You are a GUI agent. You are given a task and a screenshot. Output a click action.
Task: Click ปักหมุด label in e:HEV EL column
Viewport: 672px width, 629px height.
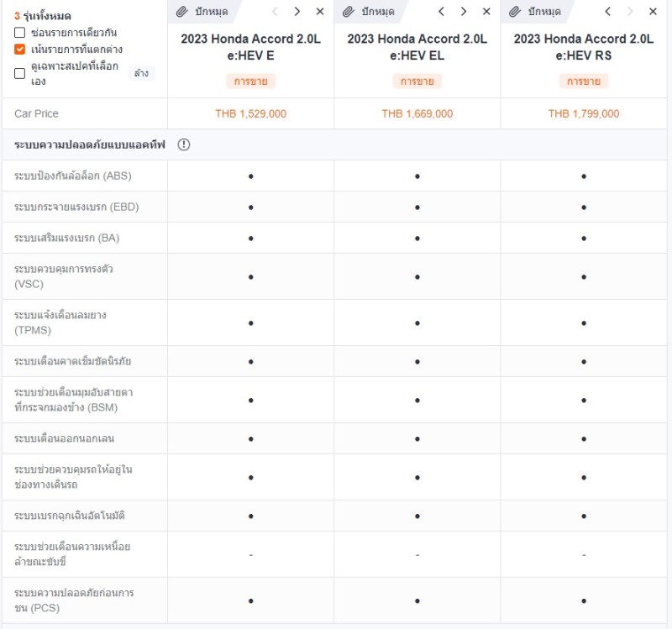(377, 12)
